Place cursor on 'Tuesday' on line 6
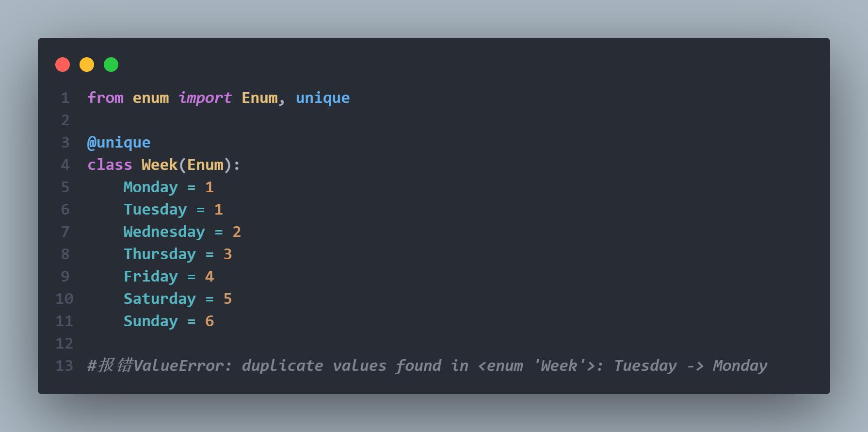 click(155, 210)
